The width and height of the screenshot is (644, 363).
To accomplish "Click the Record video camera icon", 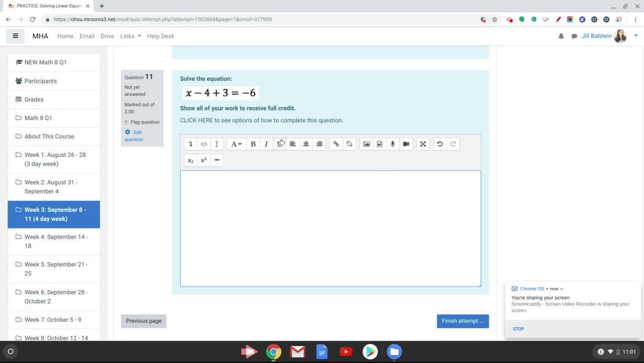I will pyautogui.click(x=406, y=144).
